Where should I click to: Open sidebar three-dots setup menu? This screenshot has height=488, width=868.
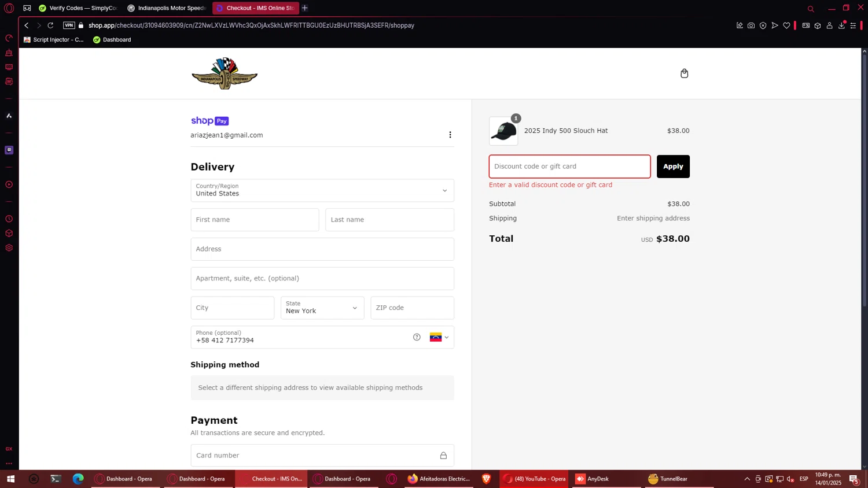(9, 463)
